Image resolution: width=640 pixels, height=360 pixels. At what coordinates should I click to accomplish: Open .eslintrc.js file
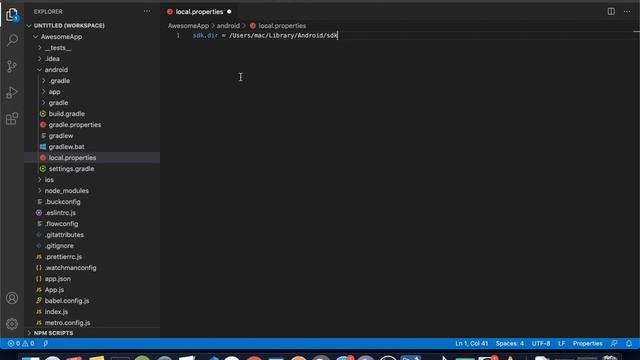60,213
